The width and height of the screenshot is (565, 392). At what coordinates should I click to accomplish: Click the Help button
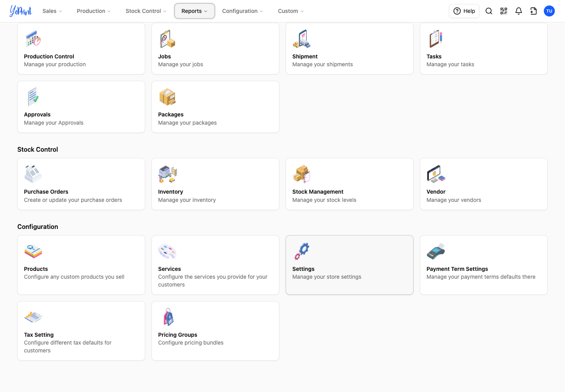coord(464,11)
